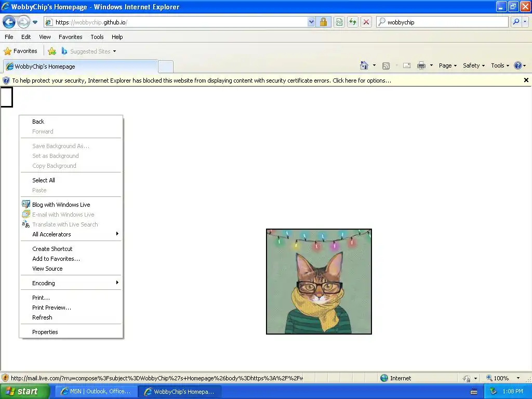Screen dimensions: 532x399
Task: Choose Back in the context menu
Action: point(71,122)
